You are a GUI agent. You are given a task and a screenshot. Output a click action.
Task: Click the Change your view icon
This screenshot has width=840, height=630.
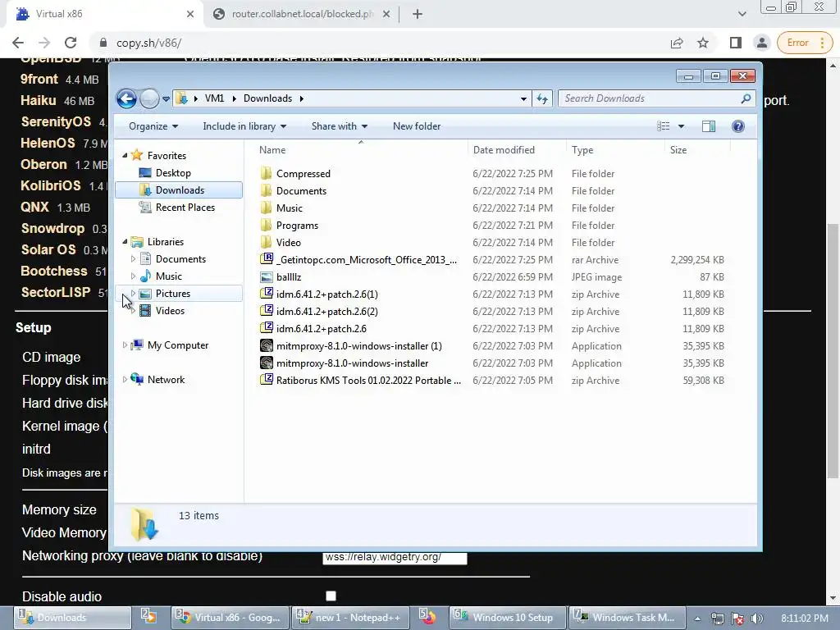(x=663, y=126)
